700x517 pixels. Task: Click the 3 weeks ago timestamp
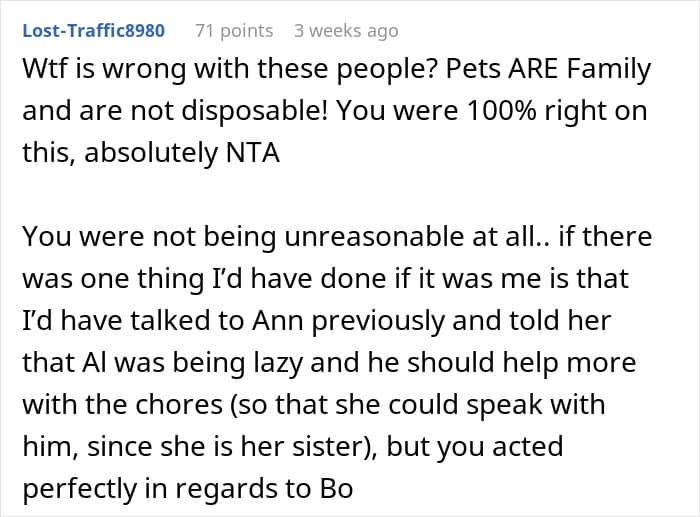click(x=346, y=31)
